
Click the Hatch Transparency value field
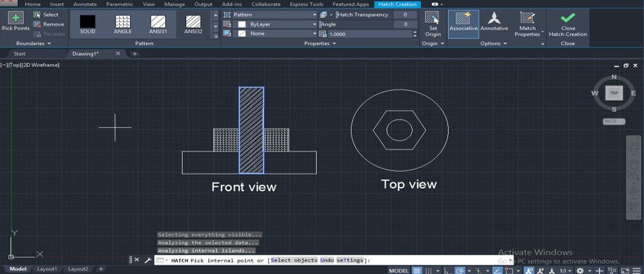click(x=405, y=15)
